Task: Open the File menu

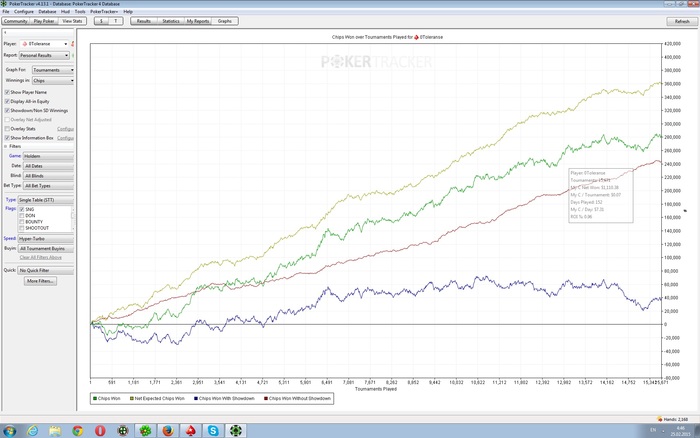Action: coord(6,12)
